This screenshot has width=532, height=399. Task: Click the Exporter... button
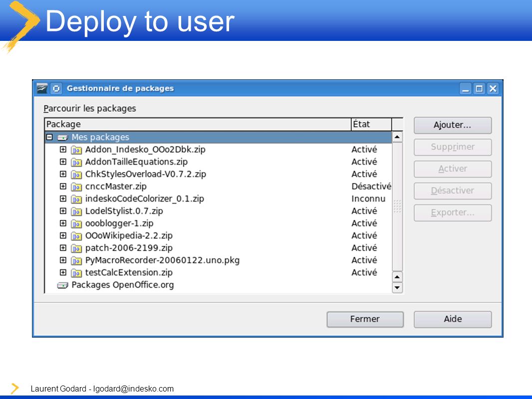tap(453, 212)
